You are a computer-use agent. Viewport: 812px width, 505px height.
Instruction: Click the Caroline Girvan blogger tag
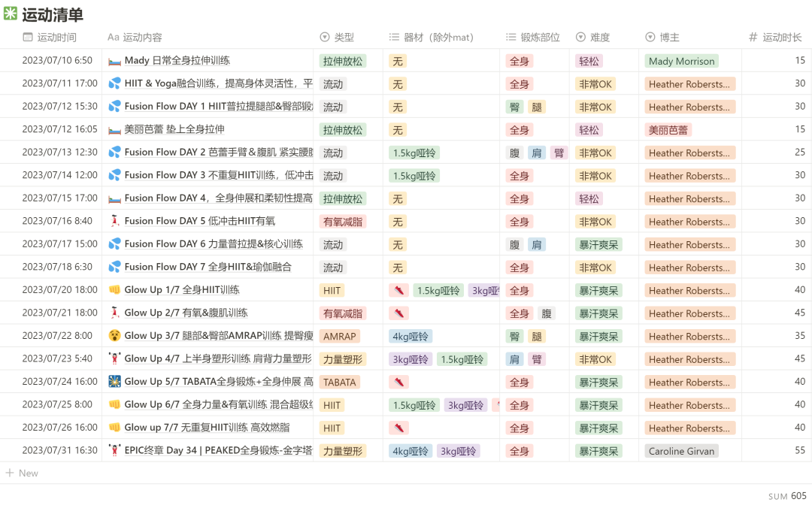(681, 451)
